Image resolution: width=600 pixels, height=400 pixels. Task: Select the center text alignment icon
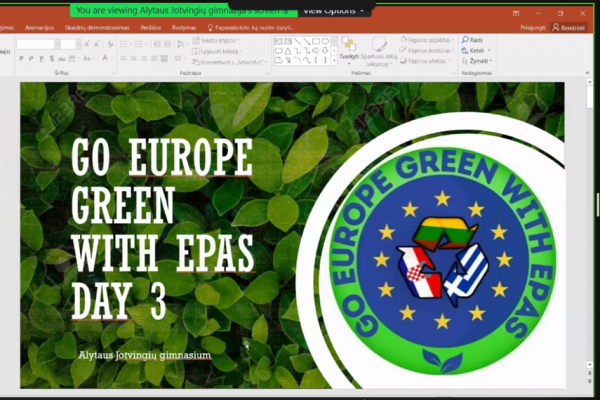click(x=134, y=59)
